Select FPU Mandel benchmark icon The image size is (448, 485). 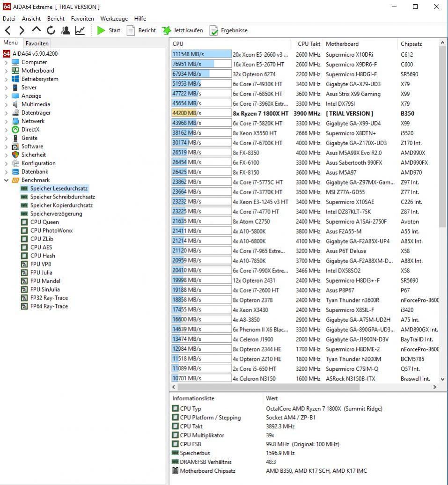(x=24, y=281)
